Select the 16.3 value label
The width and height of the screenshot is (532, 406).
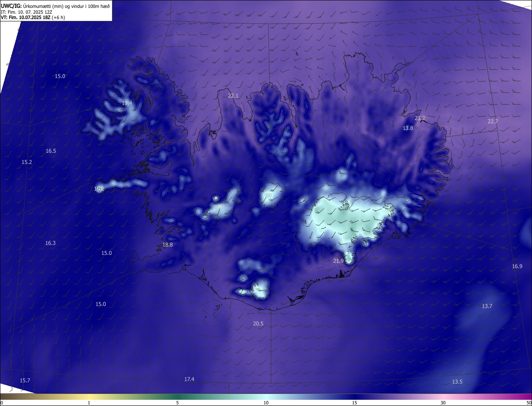point(50,243)
